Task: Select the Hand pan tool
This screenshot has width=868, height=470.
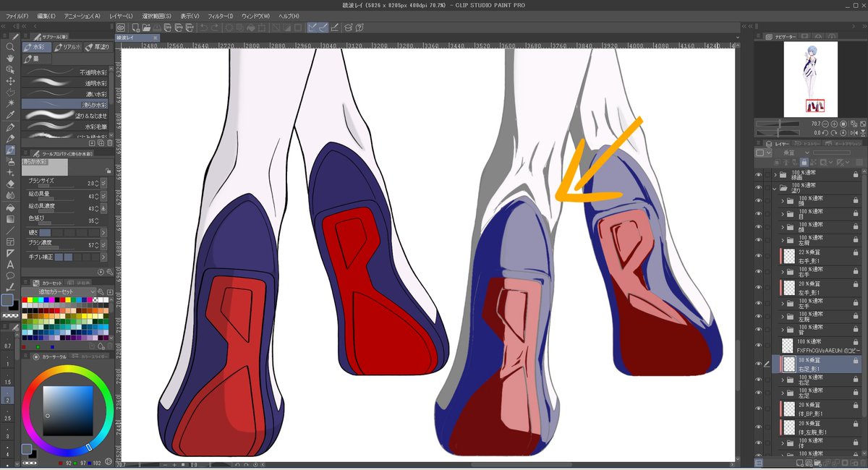Action: coord(10,59)
